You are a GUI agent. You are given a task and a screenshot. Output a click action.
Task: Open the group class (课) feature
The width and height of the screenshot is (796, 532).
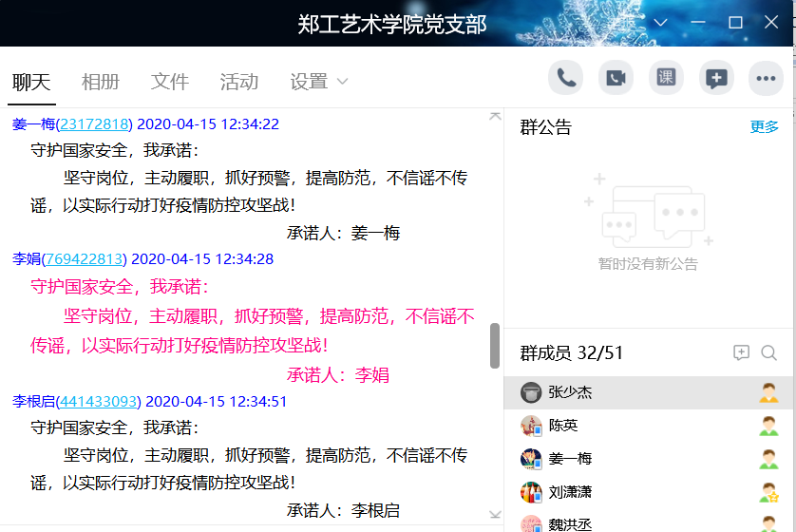[666, 78]
